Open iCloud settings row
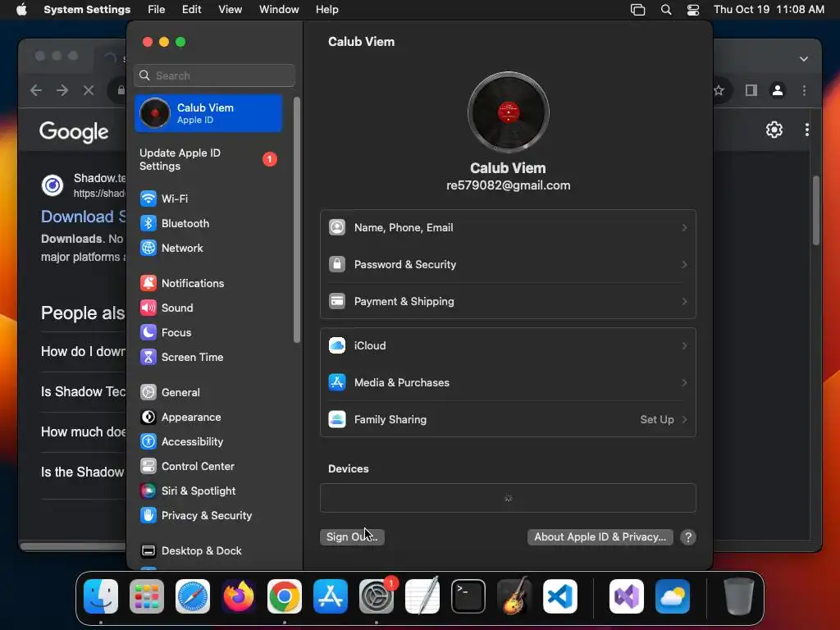840x630 pixels. tap(509, 346)
